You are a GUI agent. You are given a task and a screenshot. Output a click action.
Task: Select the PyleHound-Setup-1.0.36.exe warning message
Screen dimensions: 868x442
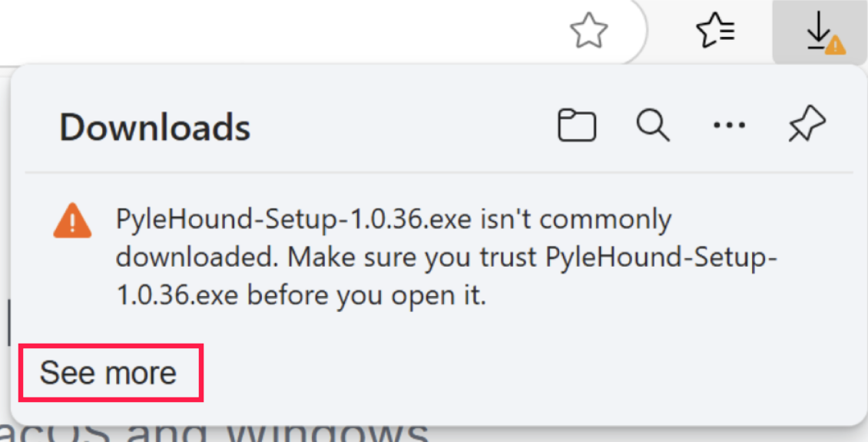(446, 258)
